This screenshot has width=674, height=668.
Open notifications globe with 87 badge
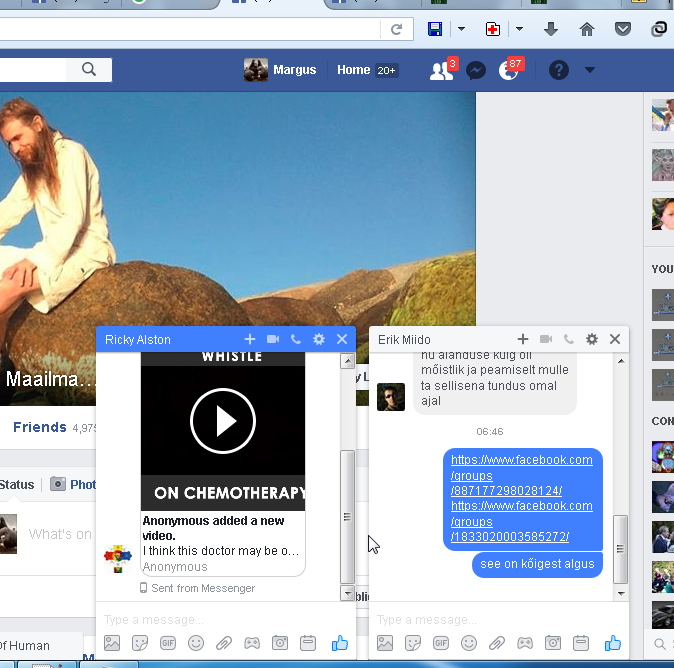click(510, 70)
